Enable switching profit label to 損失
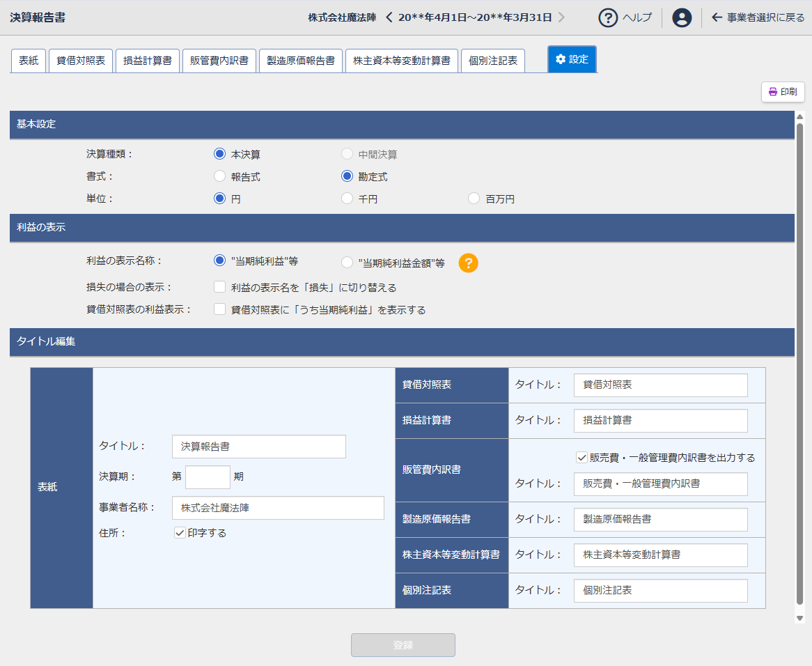This screenshot has width=812, height=666. coord(220,286)
